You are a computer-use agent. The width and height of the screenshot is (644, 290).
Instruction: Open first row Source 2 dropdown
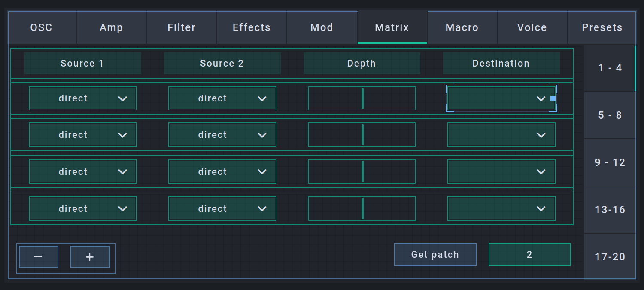click(222, 98)
